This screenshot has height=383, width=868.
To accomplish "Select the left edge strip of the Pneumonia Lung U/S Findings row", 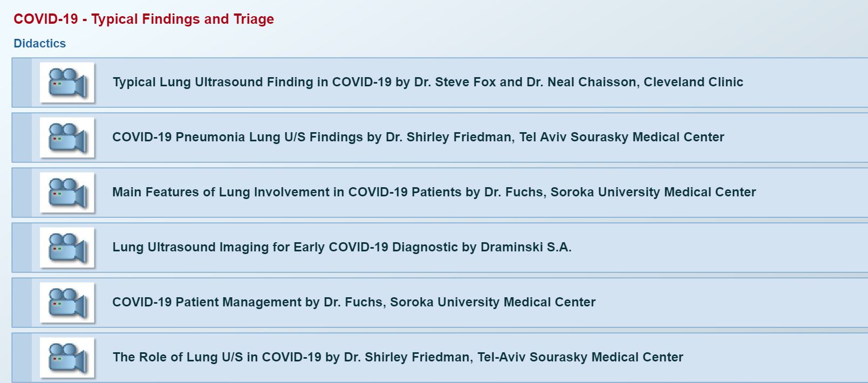I will coord(22,138).
